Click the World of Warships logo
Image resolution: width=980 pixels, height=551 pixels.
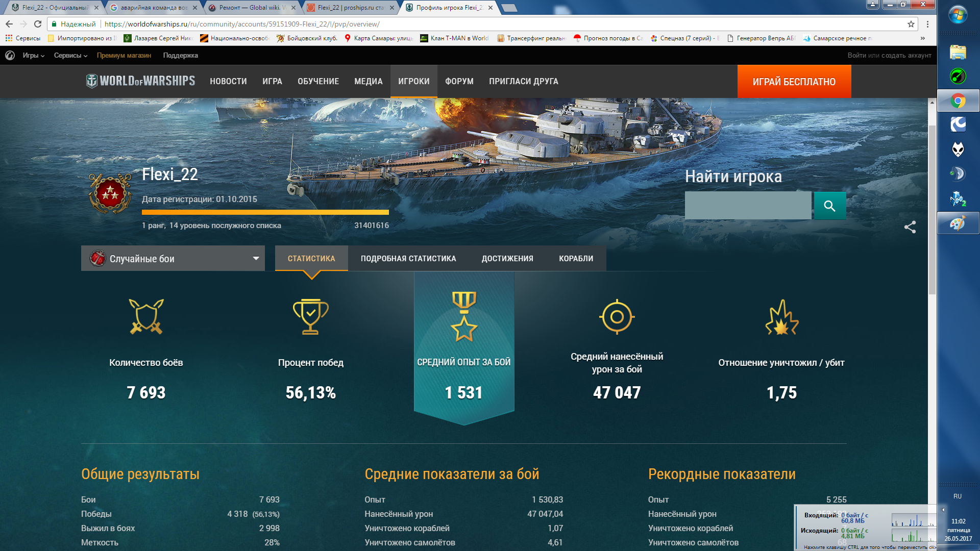pyautogui.click(x=141, y=81)
